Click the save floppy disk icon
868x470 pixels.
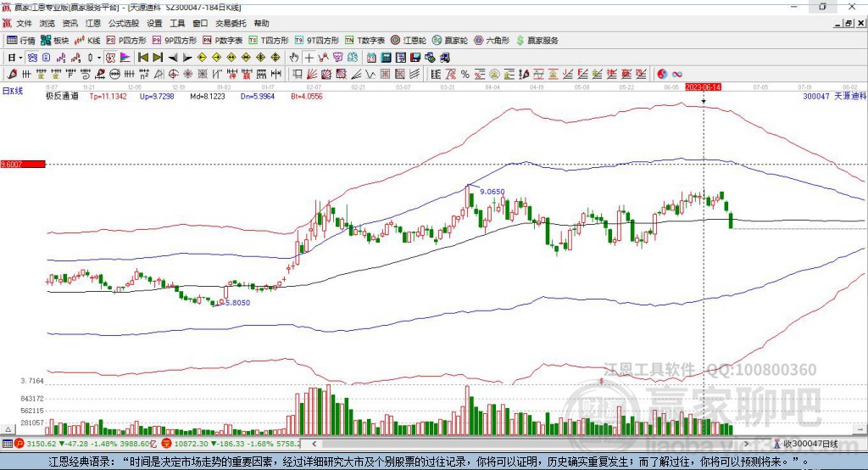coord(415,58)
